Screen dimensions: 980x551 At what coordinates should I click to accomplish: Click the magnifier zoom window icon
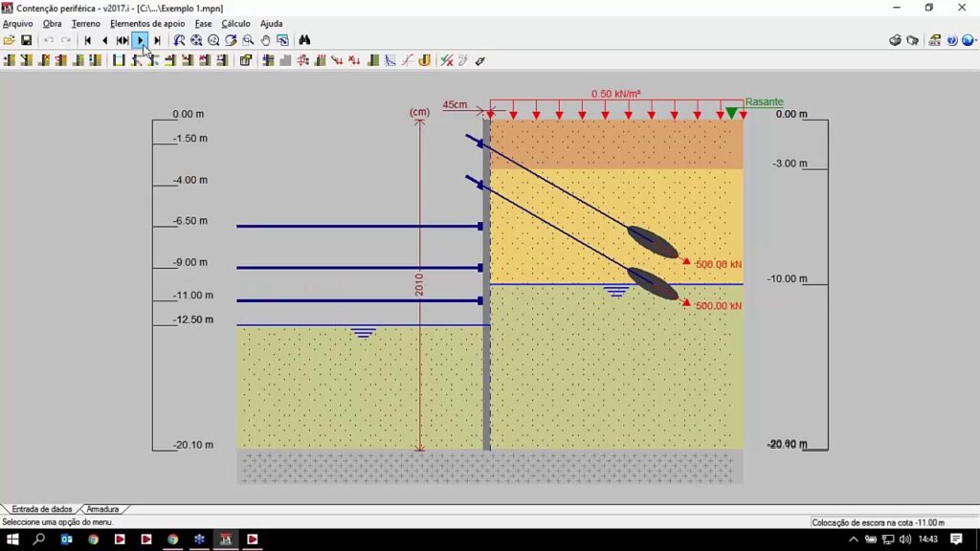(x=249, y=40)
